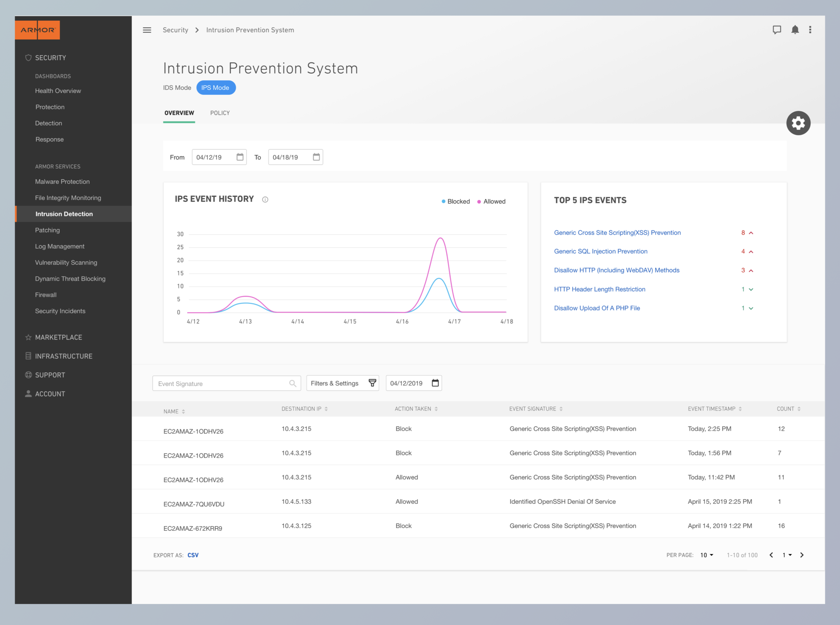
Task: Open the Per Page 10 dropdown
Action: [x=706, y=555]
